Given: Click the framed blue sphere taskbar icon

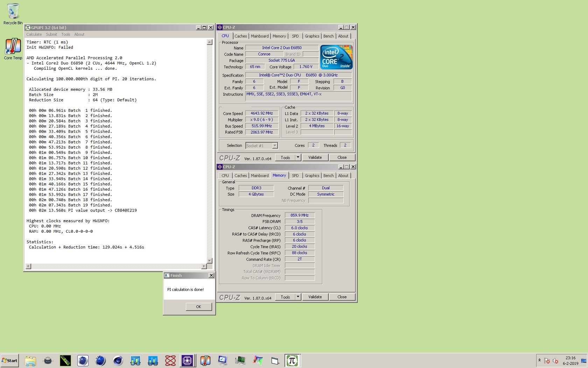Looking at the screenshot, I should coord(83,360).
